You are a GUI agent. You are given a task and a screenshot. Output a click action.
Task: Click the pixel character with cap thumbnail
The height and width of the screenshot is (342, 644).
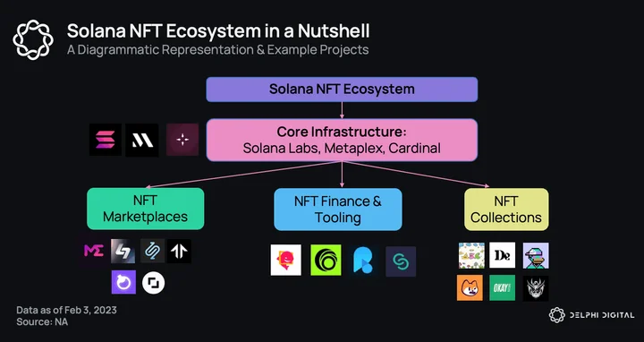point(536,255)
